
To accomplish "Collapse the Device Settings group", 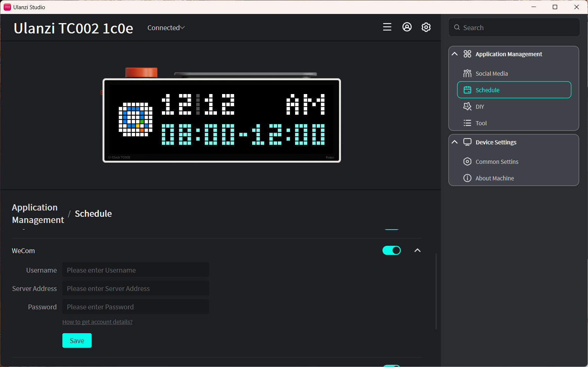I will coord(454,142).
